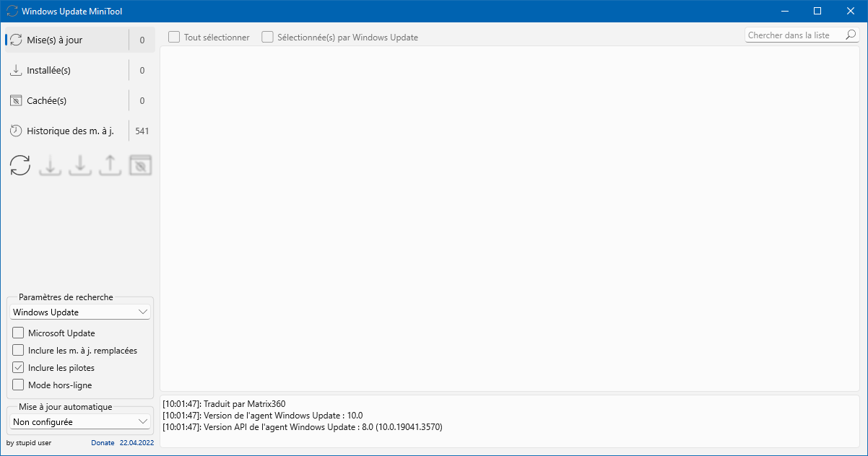Viewport: 868px width, 456px height.
Task: Check the Tout sélectionner checkbox
Action: (174, 37)
